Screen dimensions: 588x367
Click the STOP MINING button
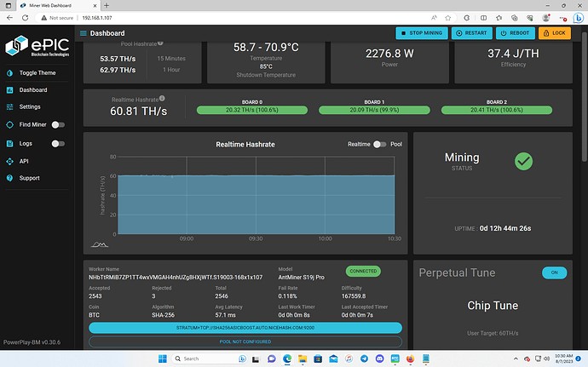click(x=422, y=33)
